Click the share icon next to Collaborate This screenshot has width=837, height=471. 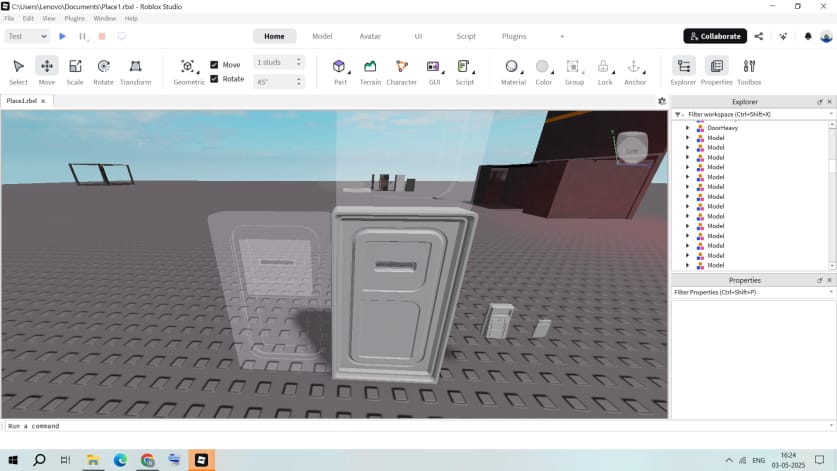pyautogui.click(x=759, y=36)
